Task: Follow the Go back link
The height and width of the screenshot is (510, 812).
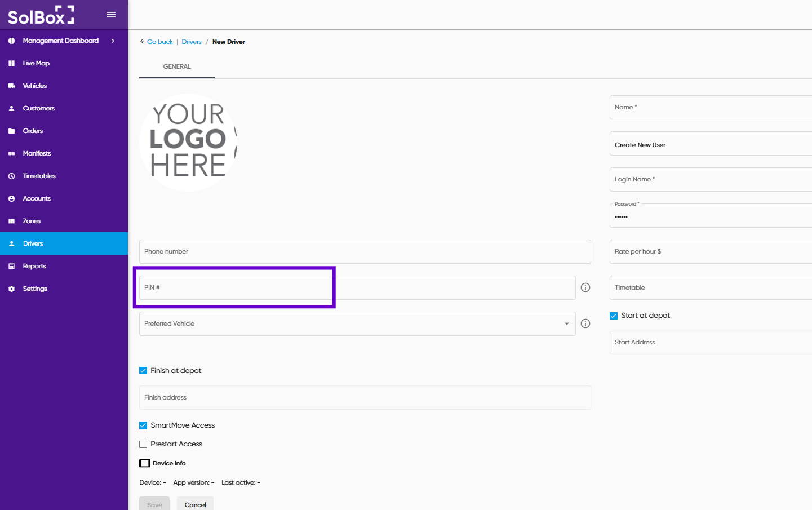Action: (159, 42)
